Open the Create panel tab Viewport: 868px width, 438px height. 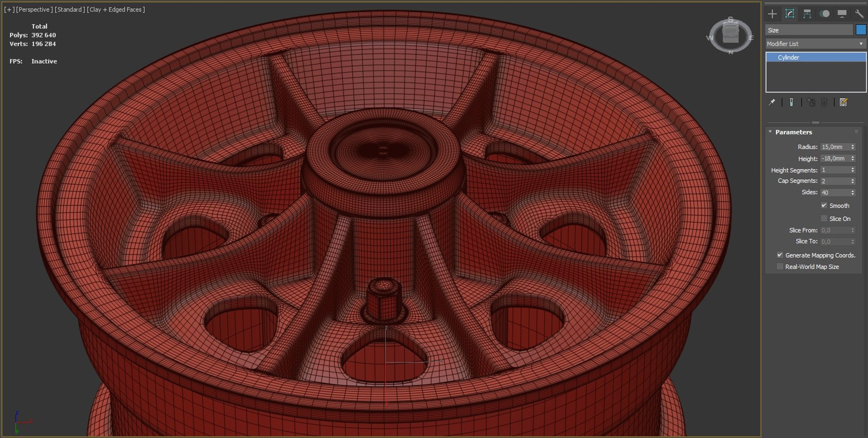tap(772, 14)
